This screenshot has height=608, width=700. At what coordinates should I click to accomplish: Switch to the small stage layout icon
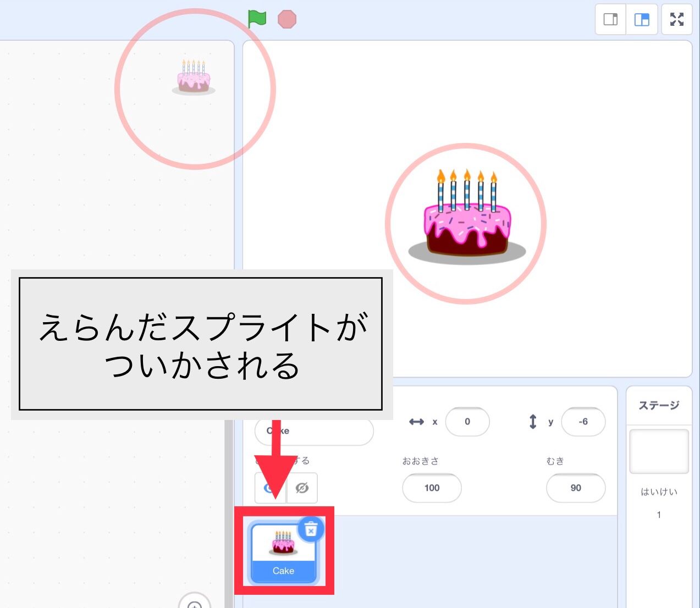coord(610,19)
